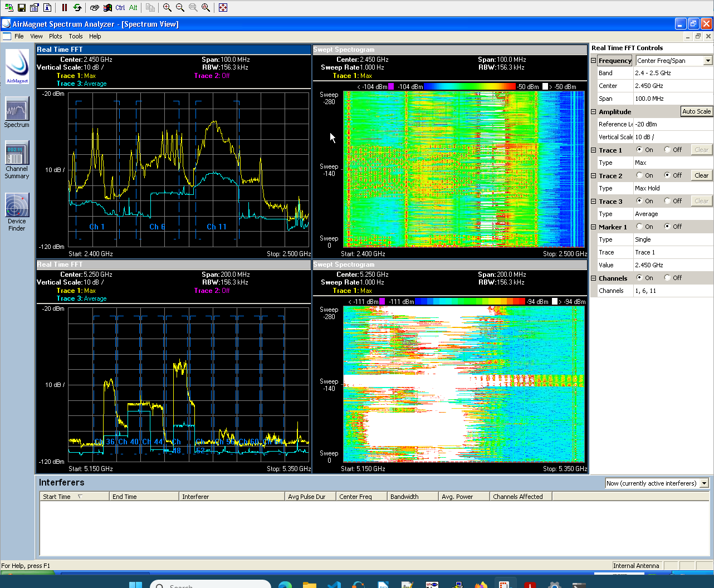Viewport: 714px width, 588px height.
Task: Click the Auto Scale button
Action: pos(697,111)
